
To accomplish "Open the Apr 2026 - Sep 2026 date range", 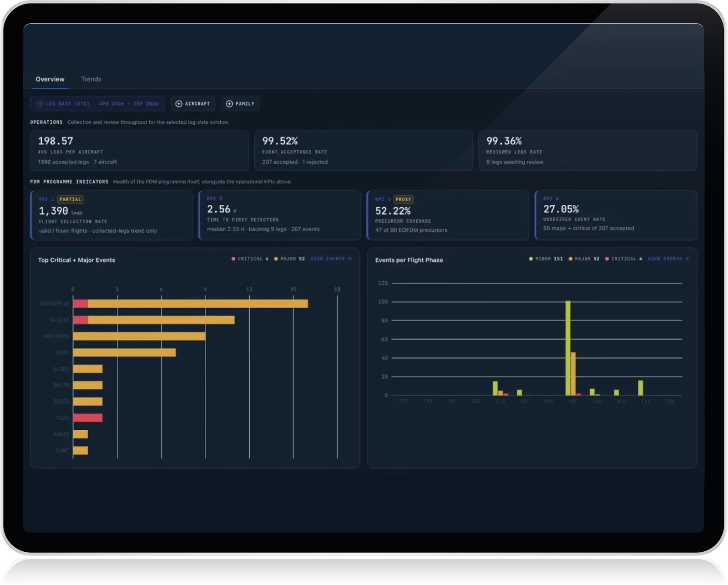I will click(x=129, y=104).
